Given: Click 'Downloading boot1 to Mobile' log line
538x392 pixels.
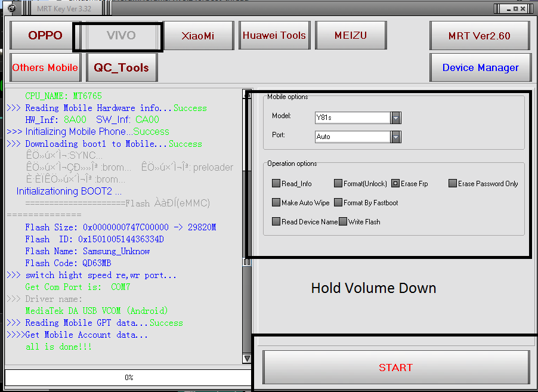Looking at the screenshot, I should pyautogui.click(x=104, y=144).
